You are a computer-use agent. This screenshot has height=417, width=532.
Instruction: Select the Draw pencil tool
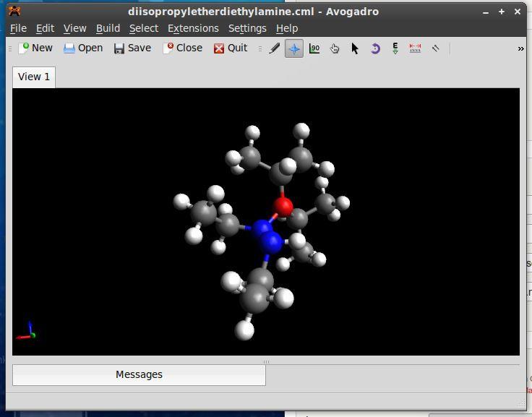(274, 48)
